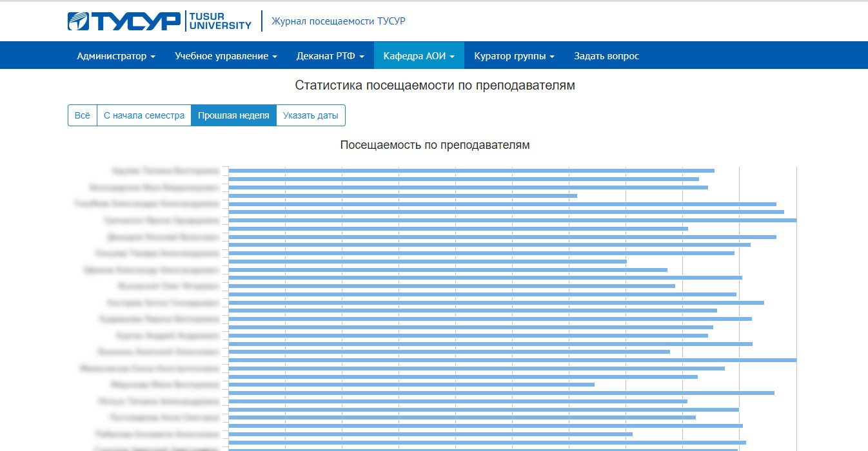Click the heading Статистика посещаемости по преподавателям

click(435, 85)
